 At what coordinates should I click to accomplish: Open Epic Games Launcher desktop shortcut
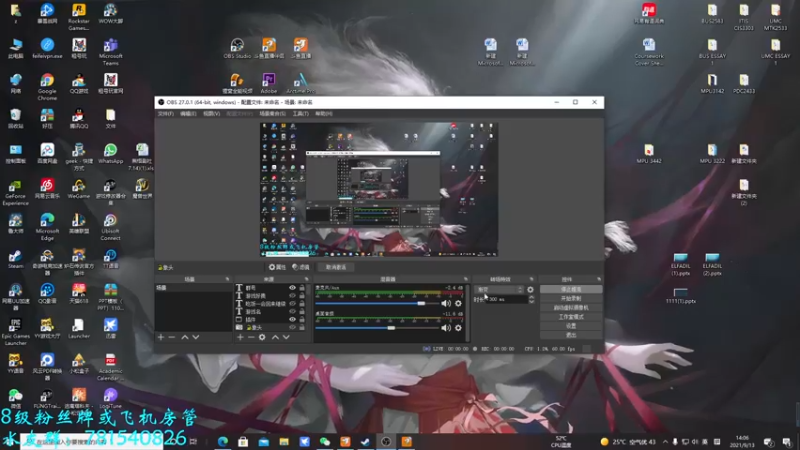(15, 332)
